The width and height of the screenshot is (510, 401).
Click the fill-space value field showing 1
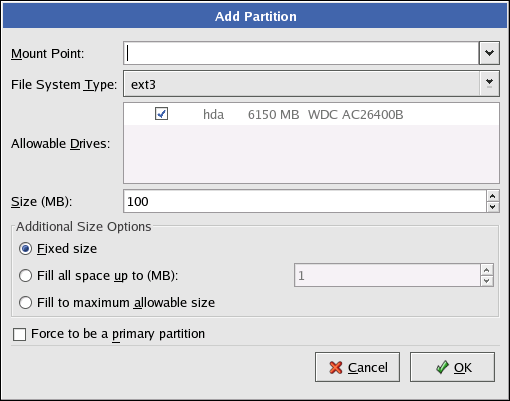[387, 275]
